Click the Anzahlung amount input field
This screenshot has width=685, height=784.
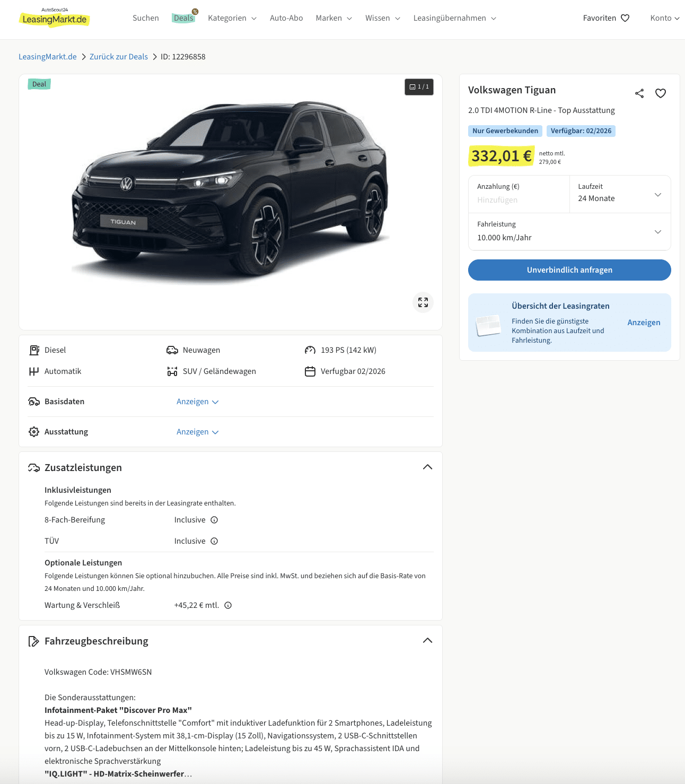point(519,200)
